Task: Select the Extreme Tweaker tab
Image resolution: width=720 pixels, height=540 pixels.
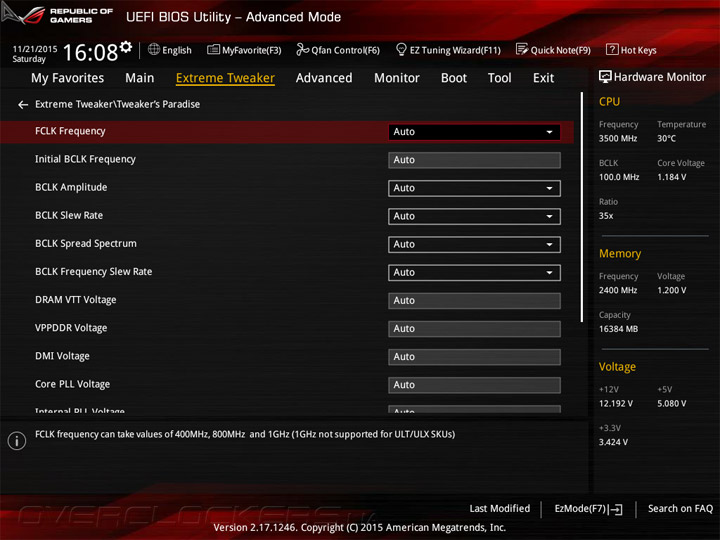Action: (225, 78)
